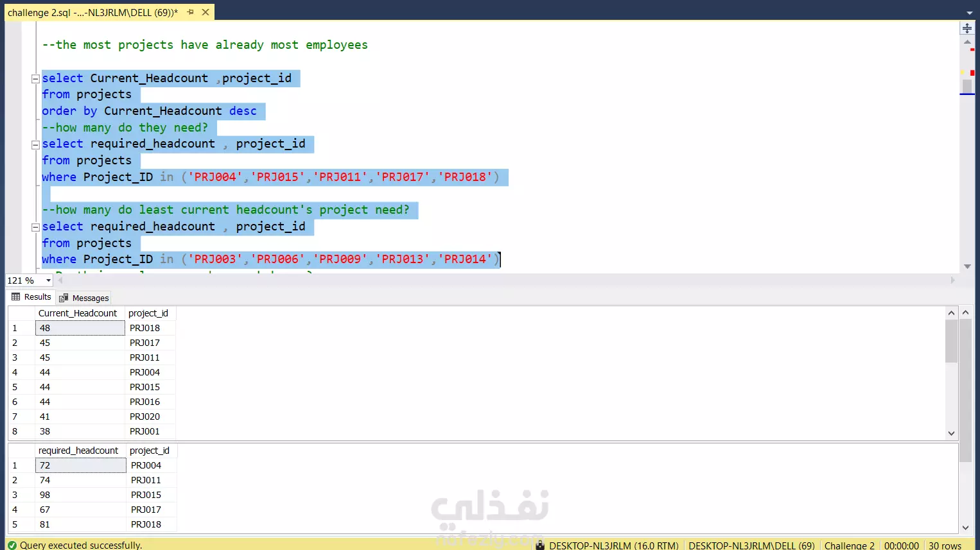Click the 'PRJ014' string in the editor
The image size is (980, 550).
coord(465,259)
